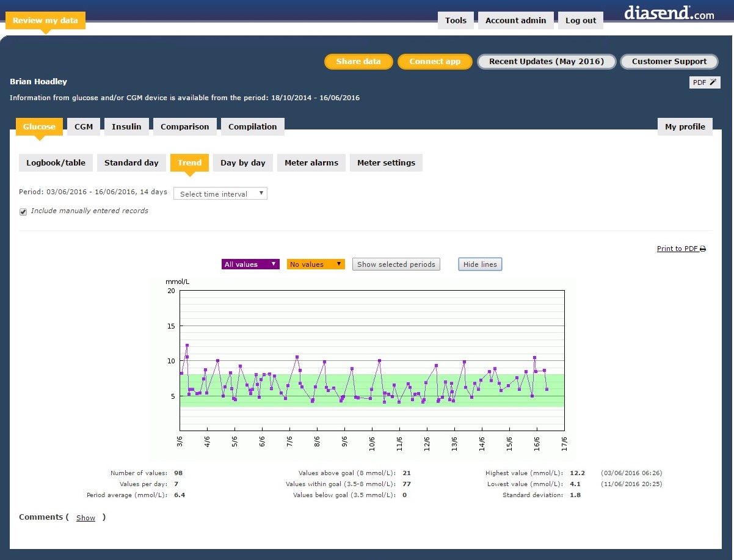Click the Connect app button
The image size is (734, 560).
tap(435, 61)
